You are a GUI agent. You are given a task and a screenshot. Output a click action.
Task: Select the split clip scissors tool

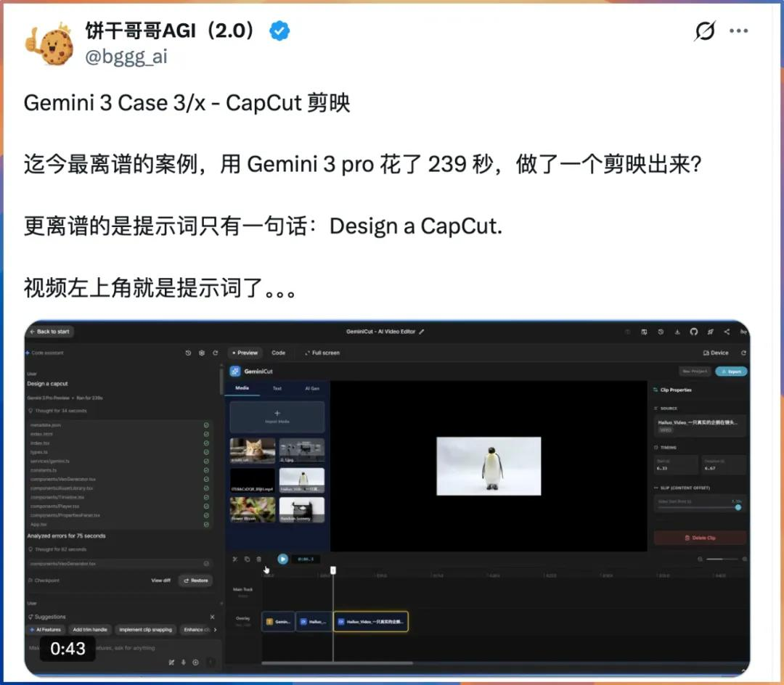coord(234,559)
